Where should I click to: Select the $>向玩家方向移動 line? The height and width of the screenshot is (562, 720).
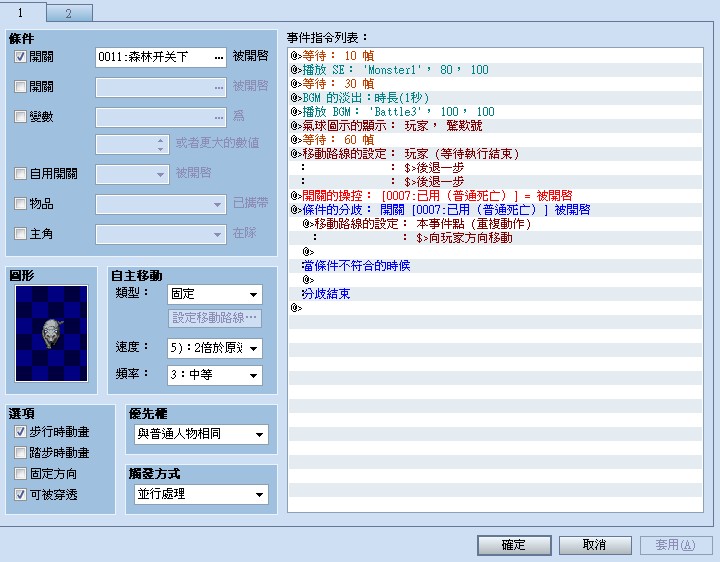click(x=495, y=238)
